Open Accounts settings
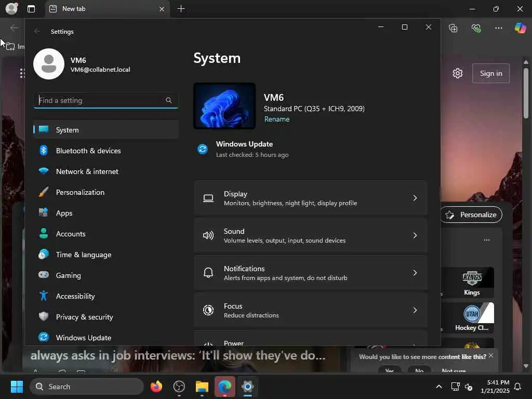Viewport: 532px width, 399px height. (106, 233)
